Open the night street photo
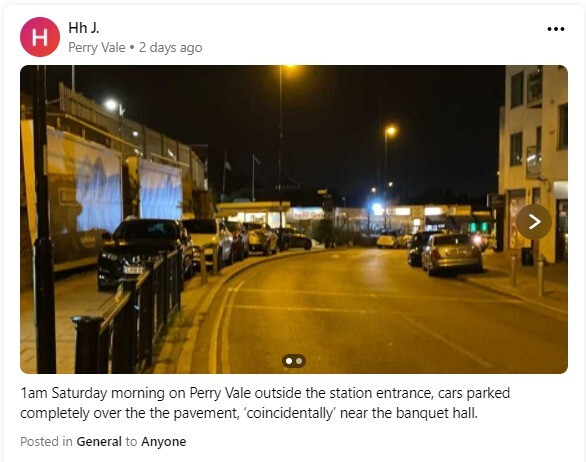This screenshot has height=462, width=586. pyautogui.click(x=294, y=219)
